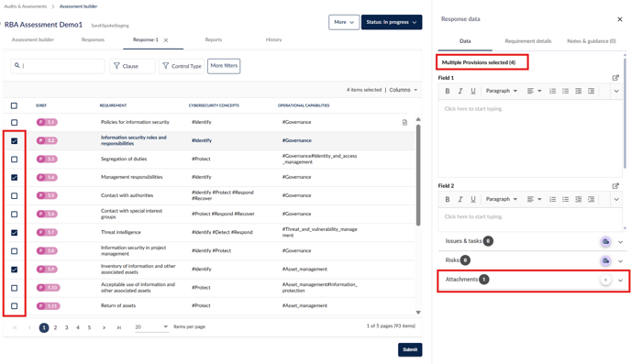Increase indent in Field 2 toolbar
The width and height of the screenshot is (631, 364).
coord(592,199)
